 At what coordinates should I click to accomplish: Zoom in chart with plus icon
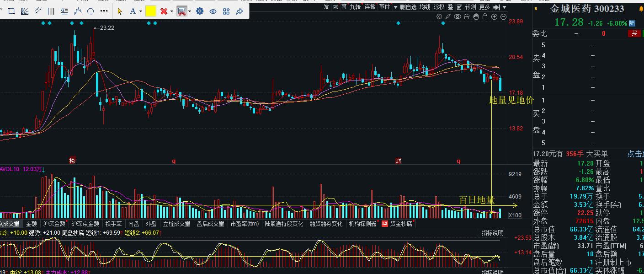pyautogui.click(x=494, y=17)
